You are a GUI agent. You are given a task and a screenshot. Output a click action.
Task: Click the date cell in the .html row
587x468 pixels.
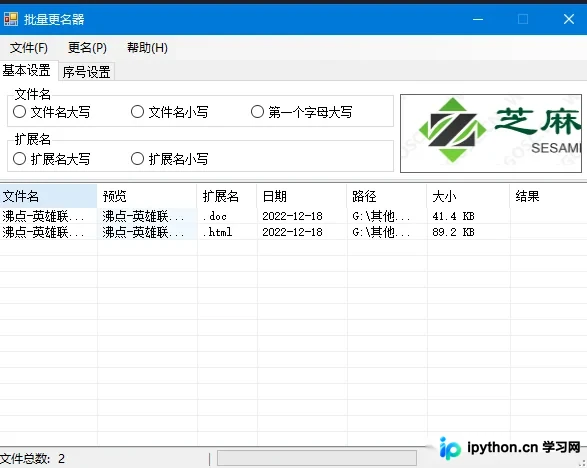point(292,232)
